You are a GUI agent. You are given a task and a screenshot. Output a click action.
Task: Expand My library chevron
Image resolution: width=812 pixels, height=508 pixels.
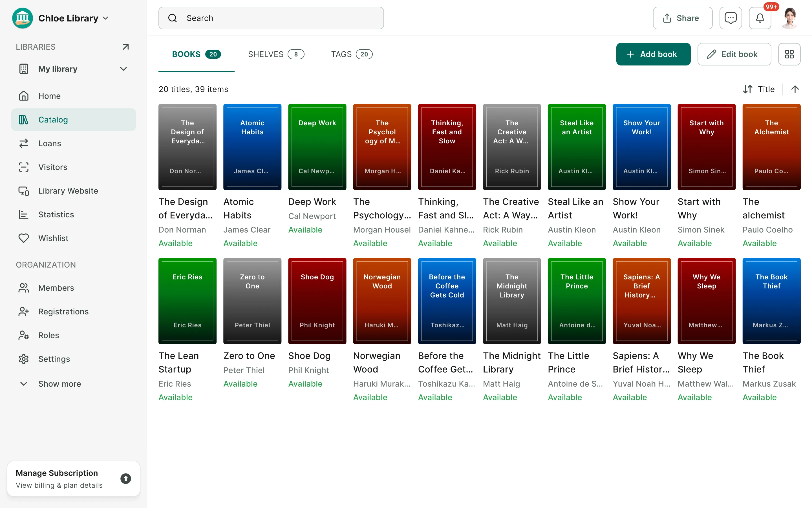[x=123, y=69]
